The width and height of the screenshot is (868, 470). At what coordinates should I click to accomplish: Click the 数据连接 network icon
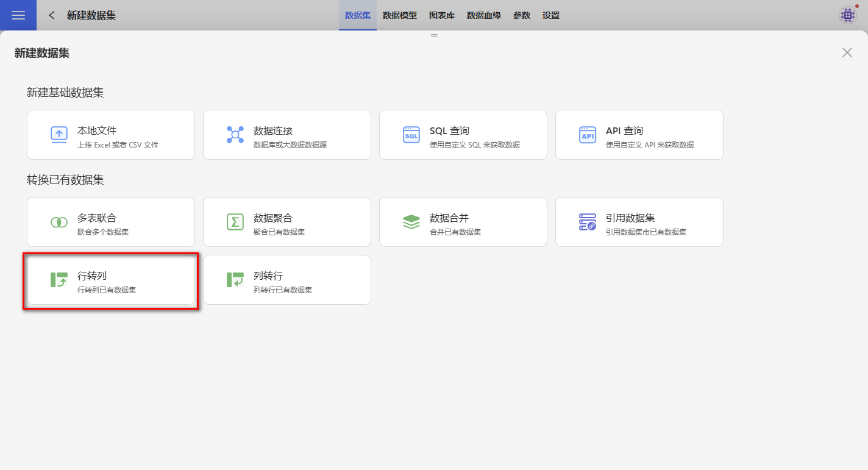click(x=235, y=135)
